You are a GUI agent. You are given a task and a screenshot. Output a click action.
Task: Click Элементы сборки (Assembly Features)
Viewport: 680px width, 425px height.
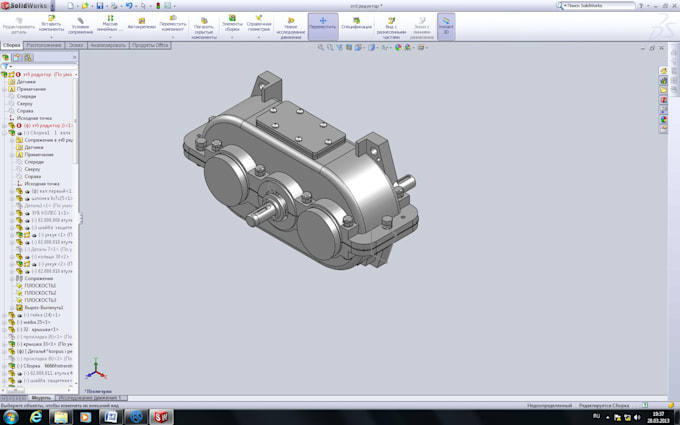[x=232, y=23]
